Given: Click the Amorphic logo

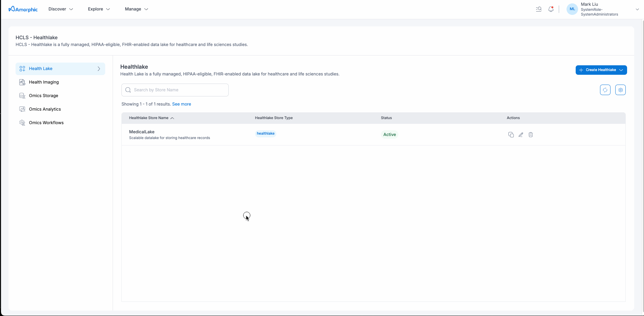Looking at the screenshot, I should (23, 9).
